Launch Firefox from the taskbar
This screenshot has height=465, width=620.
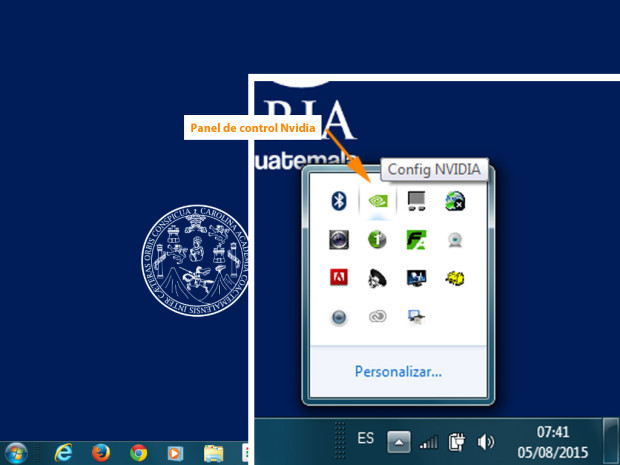point(100,452)
